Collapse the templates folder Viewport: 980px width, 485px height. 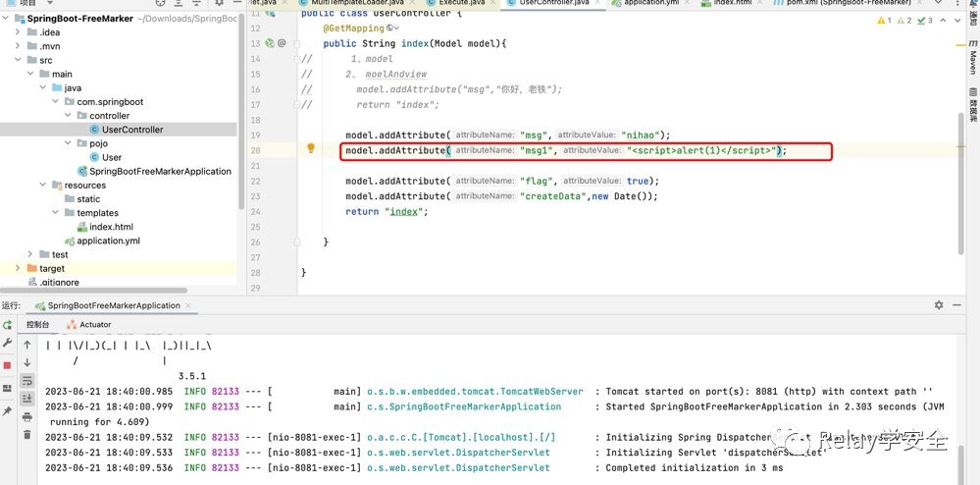[55, 213]
